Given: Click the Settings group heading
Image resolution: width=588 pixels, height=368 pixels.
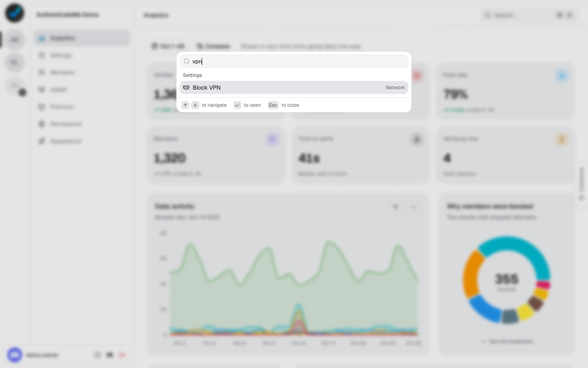Looking at the screenshot, I should (x=193, y=75).
